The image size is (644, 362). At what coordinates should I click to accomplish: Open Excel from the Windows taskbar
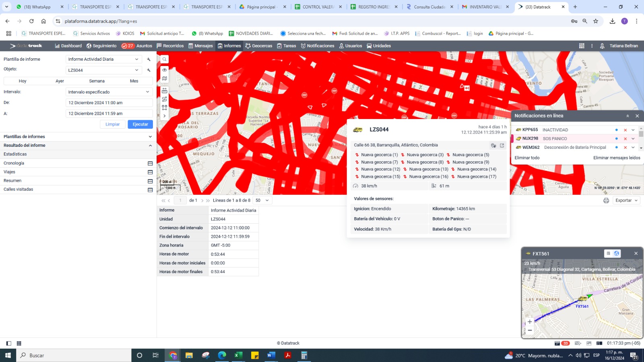(238, 356)
